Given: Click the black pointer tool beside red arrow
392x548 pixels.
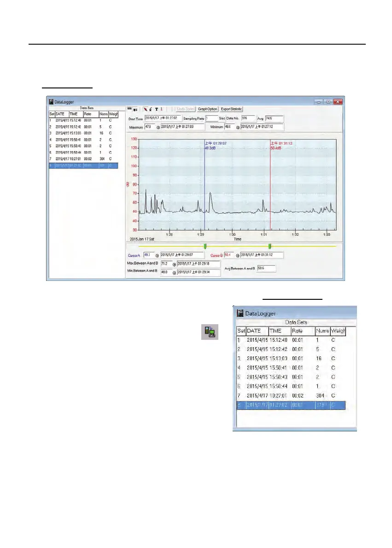Looking at the screenshot, I should (151, 110).
